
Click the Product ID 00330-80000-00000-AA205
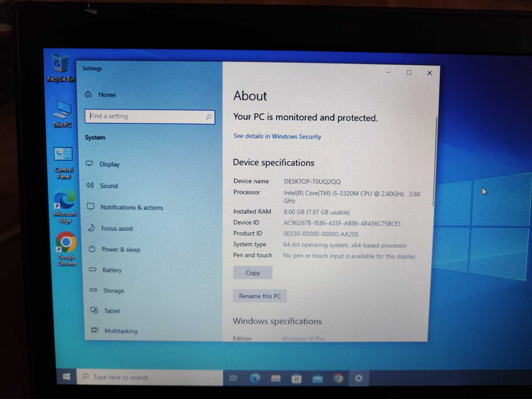321,234
